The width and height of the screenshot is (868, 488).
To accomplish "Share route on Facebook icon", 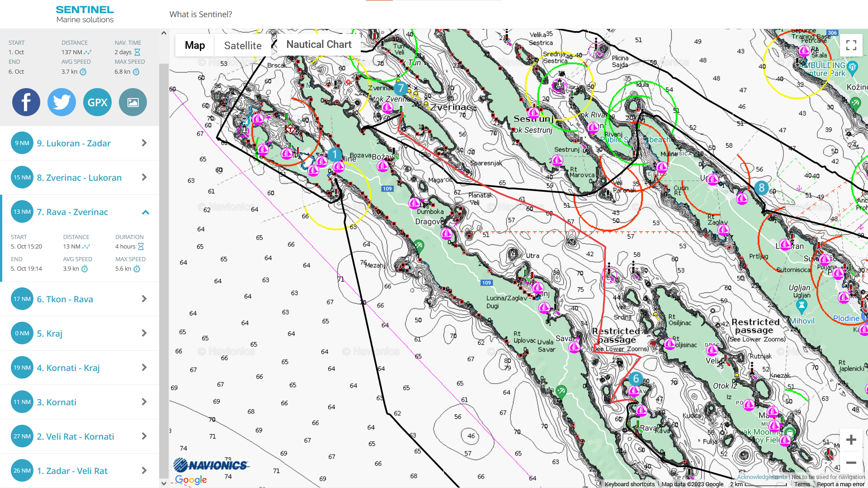I will click(26, 102).
